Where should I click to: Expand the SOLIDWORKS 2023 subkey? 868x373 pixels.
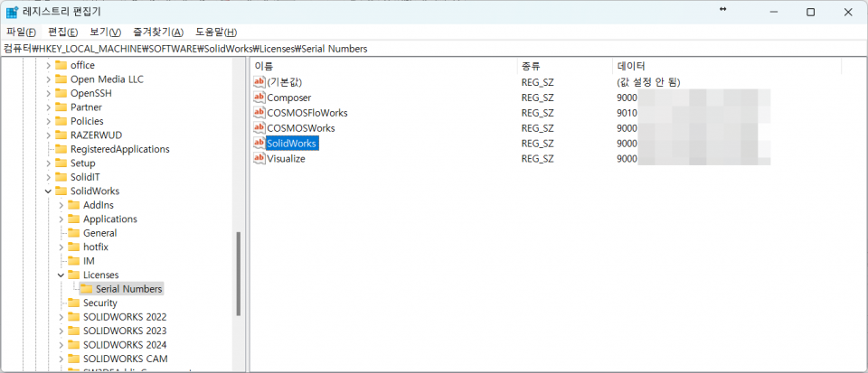tap(61, 331)
